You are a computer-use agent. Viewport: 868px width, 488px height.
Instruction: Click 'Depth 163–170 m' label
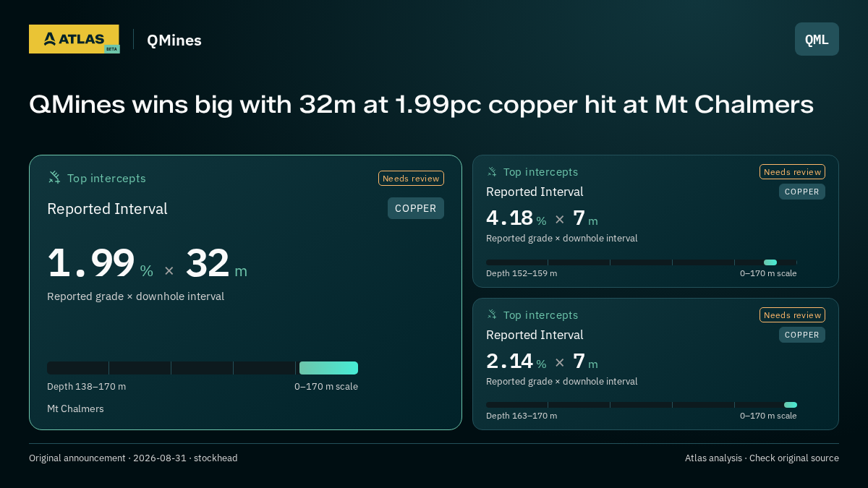click(x=522, y=416)
